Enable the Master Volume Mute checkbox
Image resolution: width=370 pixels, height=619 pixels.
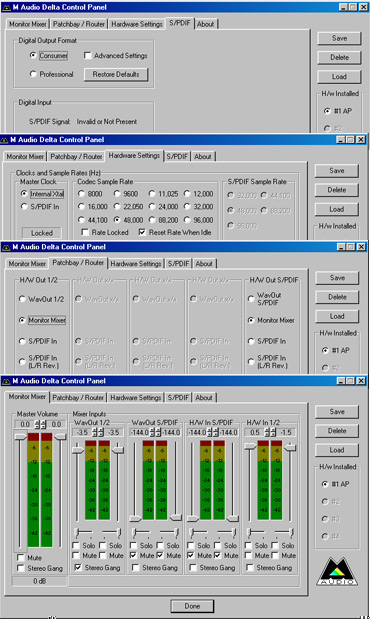(x=21, y=557)
